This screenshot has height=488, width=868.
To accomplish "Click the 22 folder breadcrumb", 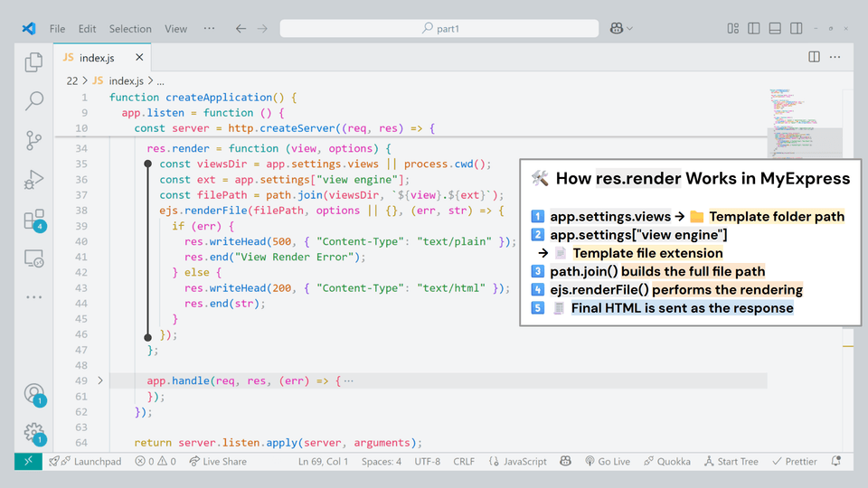I will point(72,80).
